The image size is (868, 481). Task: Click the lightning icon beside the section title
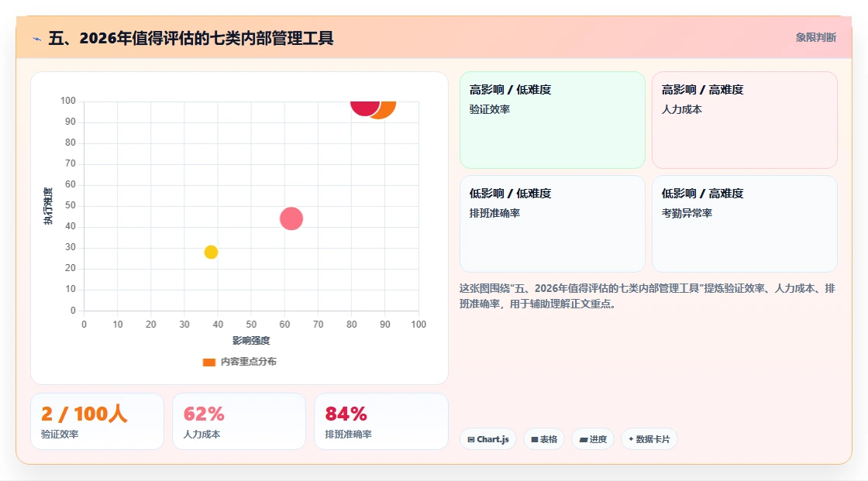[37, 39]
